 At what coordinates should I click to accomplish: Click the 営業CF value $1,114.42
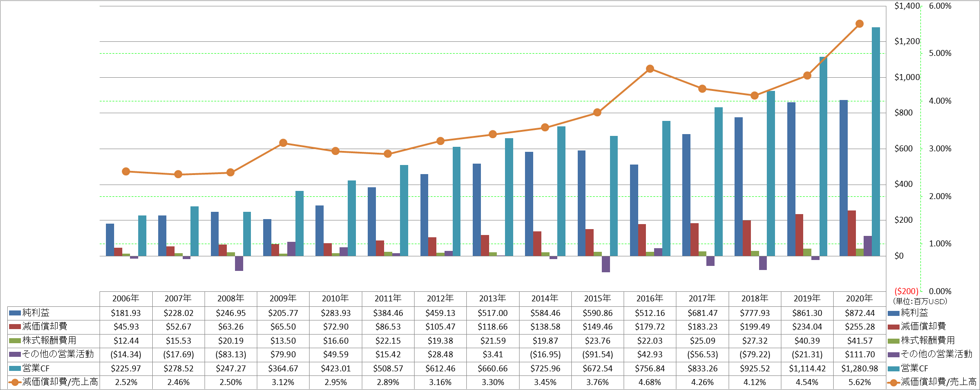pos(807,369)
